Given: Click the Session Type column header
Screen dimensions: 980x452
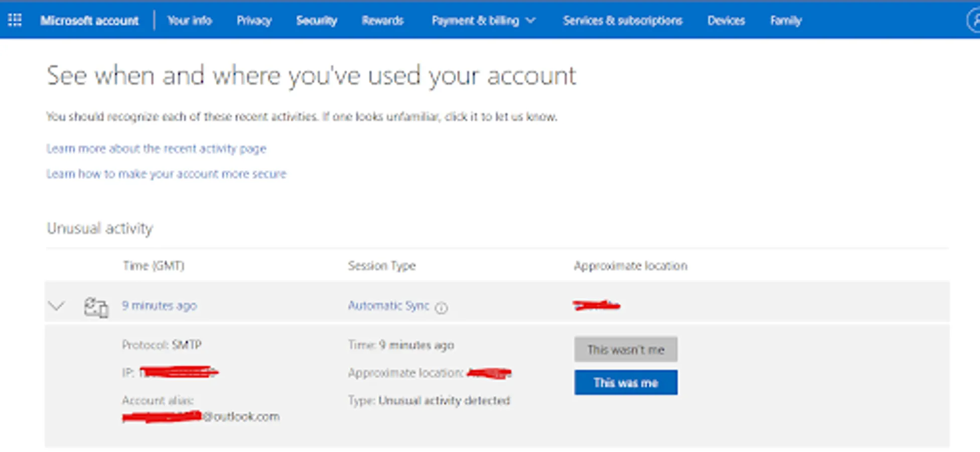Looking at the screenshot, I should click(382, 266).
